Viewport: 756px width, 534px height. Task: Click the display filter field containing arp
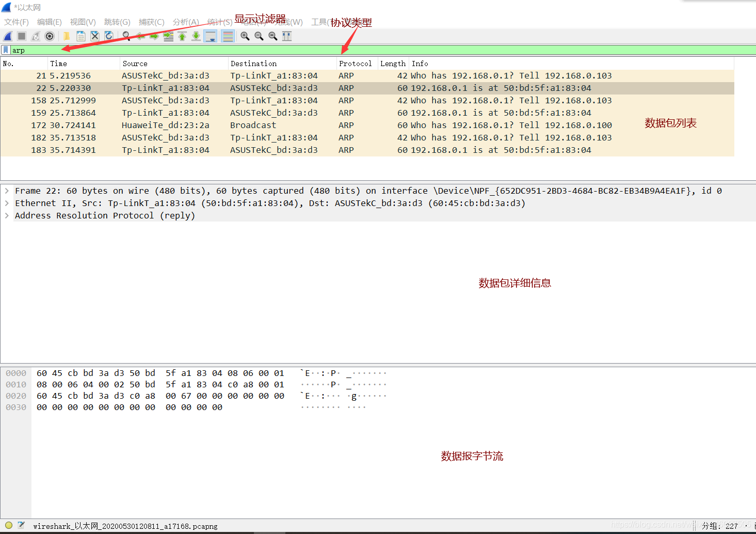click(x=383, y=50)
